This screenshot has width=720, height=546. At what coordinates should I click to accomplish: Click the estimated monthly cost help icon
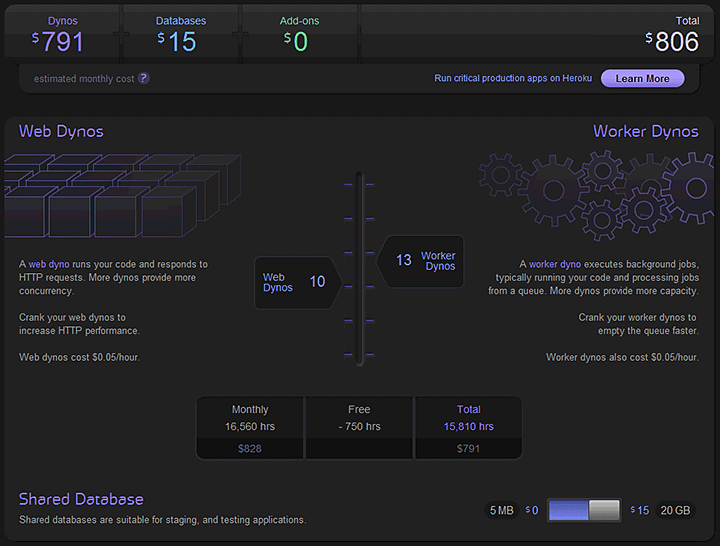144,78
